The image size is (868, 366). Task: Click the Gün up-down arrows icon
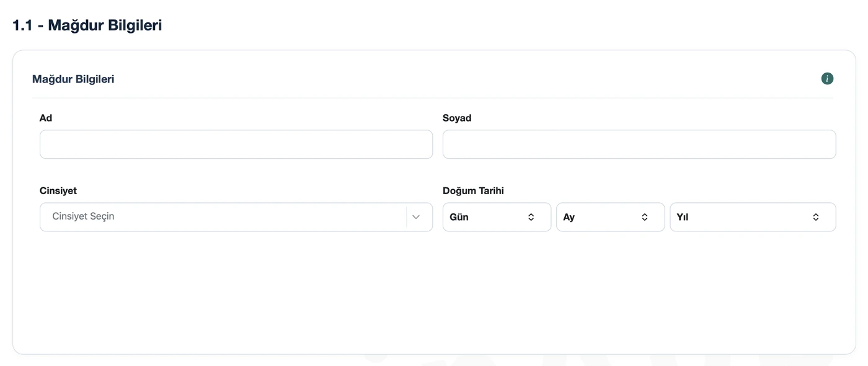click(x=531, y=217)
